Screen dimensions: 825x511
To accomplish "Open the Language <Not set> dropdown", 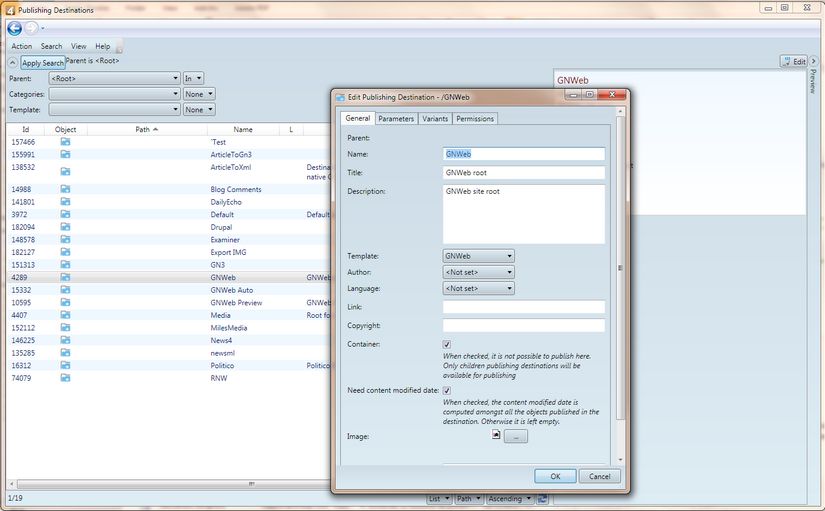I will point(478,288).
